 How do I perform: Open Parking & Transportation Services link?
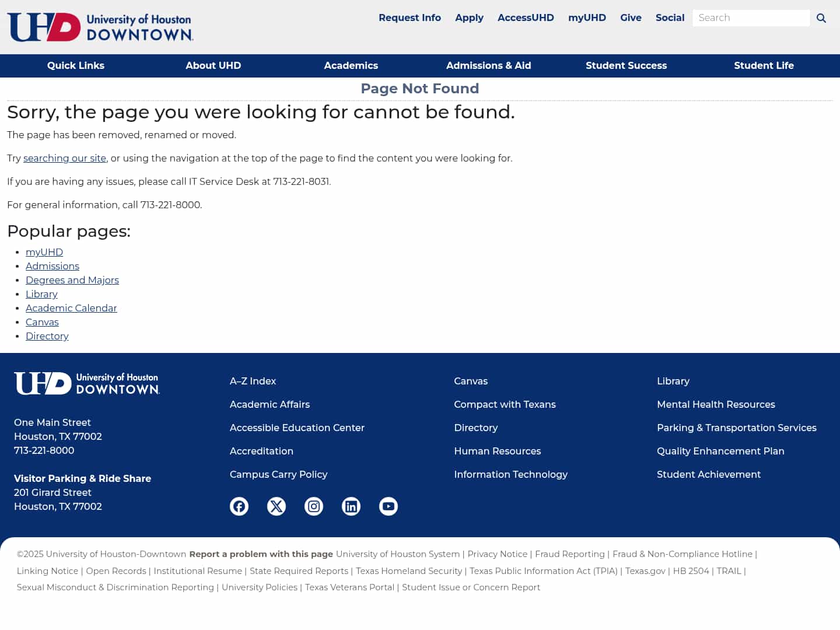(737, 428)
